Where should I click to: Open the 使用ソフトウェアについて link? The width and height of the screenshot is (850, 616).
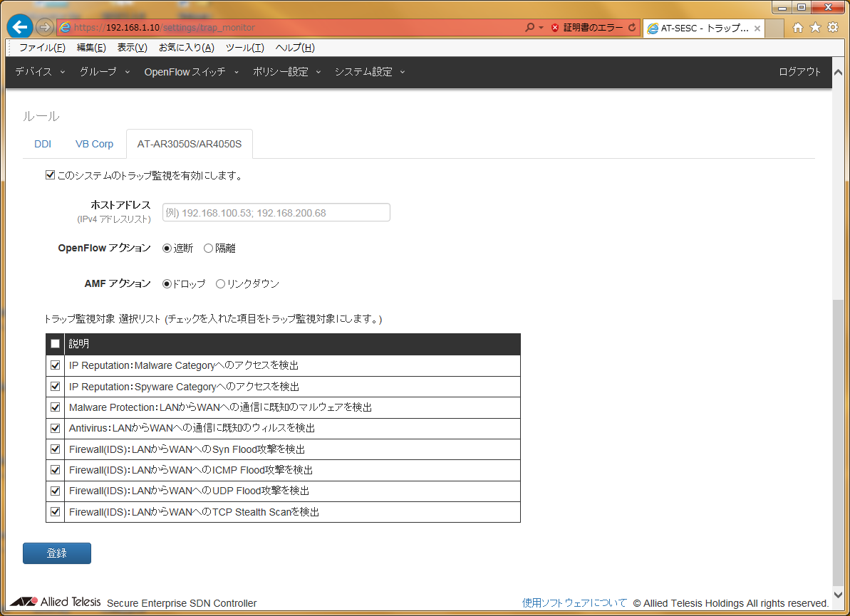tap(574, 603)
